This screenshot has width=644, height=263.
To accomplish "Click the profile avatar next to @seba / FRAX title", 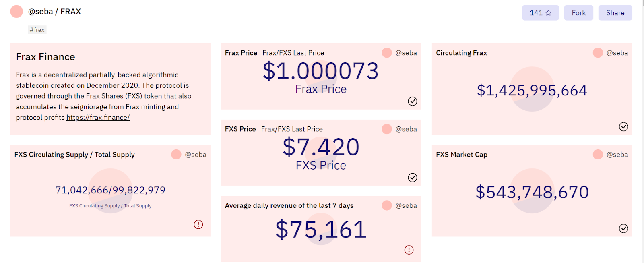I will coord(17,12).
